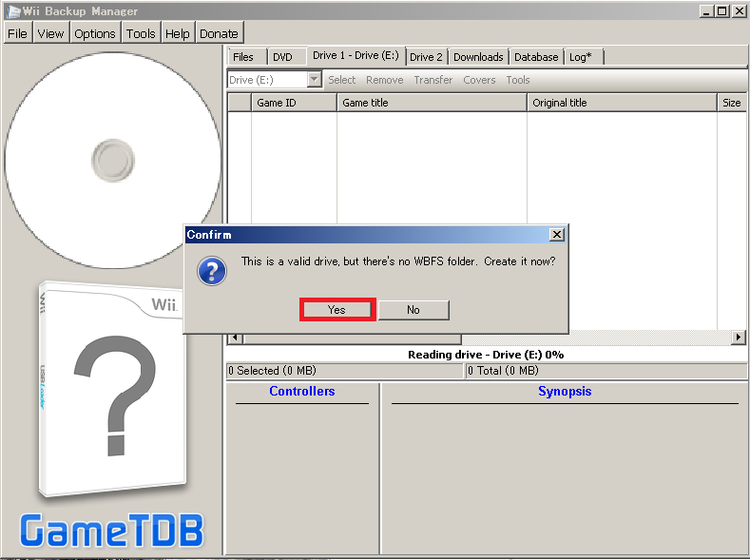
Task: Click the horizontal scrollbar thumb
Action: [x=353, y=338]
